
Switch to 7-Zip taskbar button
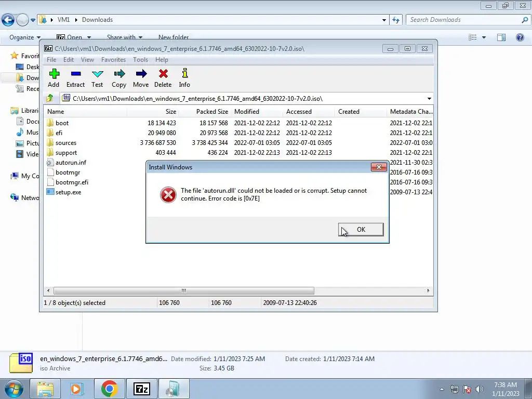tap(142, 389)
